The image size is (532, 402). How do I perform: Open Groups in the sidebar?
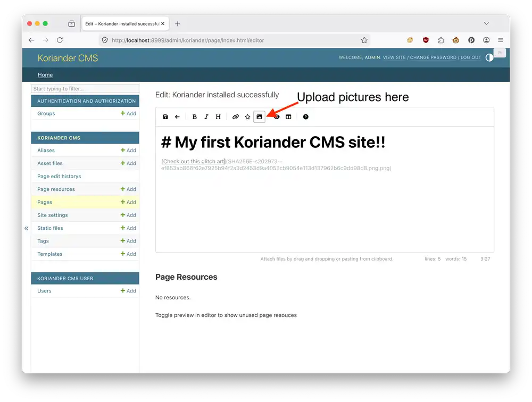[46, 113]
